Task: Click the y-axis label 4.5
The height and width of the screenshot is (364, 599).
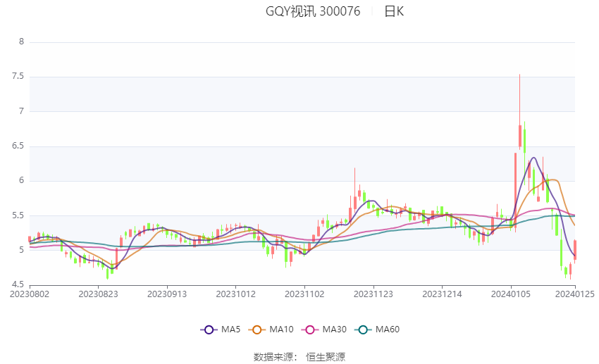Action: 18,284
